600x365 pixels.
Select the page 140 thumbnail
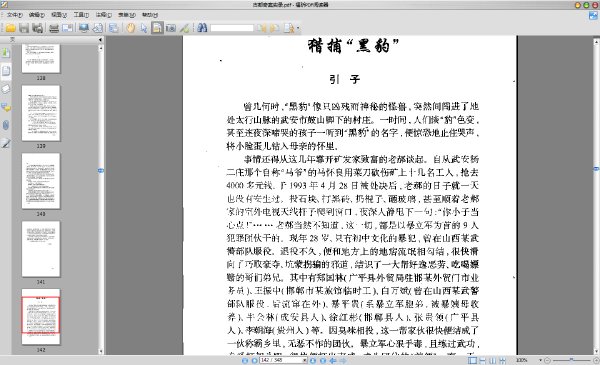tap(41, 181)
